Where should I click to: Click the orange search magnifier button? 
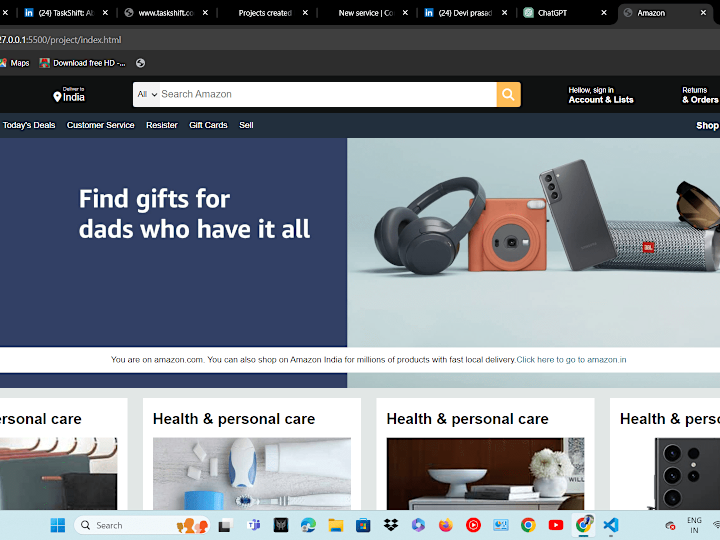508,94
